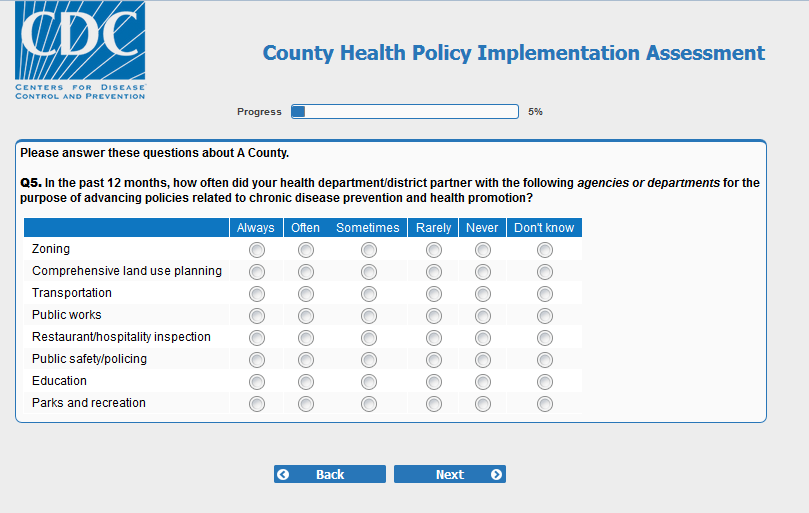Pick Sometimes for Parks and recreation
809x513 pixels.
click(369, 404)
